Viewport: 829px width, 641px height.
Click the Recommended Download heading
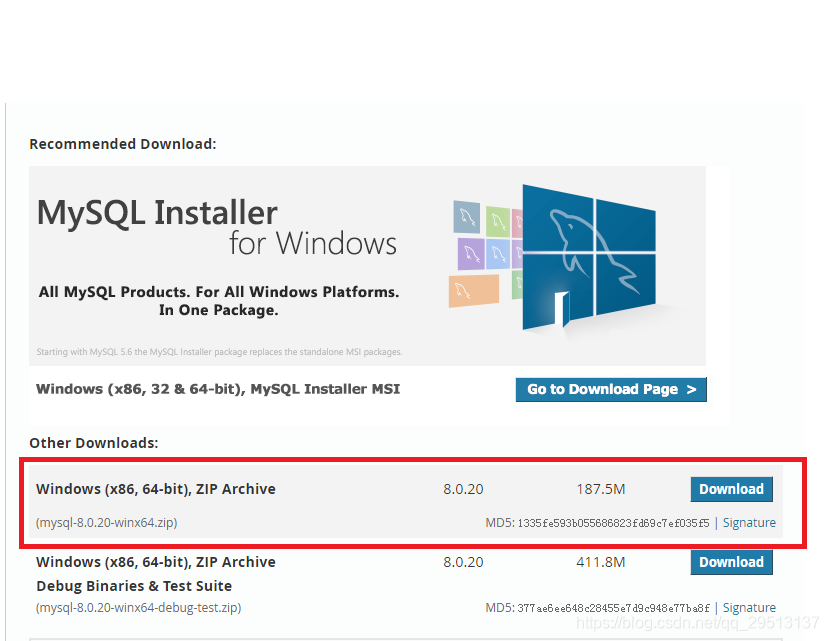click(123, 144)
